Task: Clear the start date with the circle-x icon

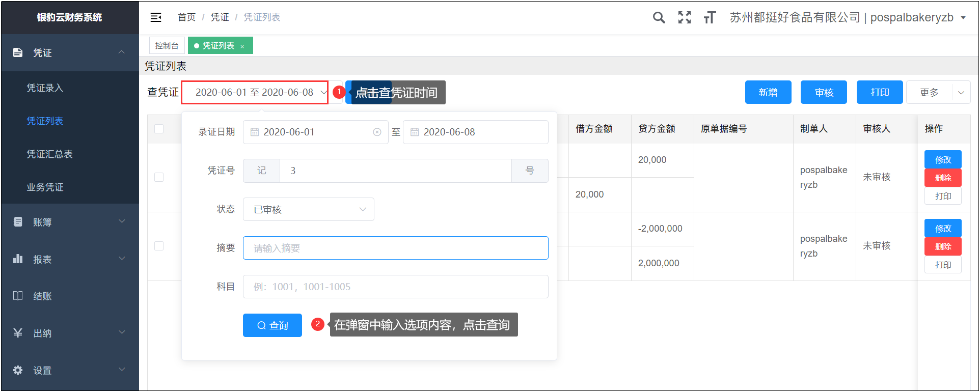Action: point(377,132)
